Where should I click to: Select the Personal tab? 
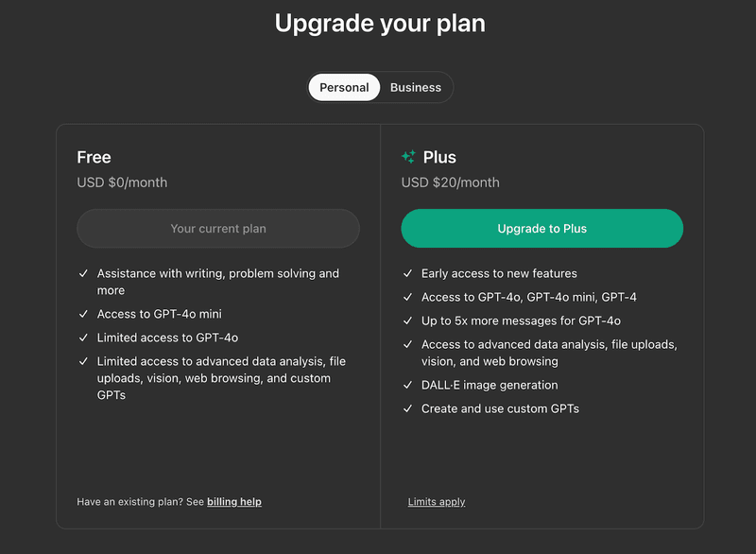tap(344, 87)
